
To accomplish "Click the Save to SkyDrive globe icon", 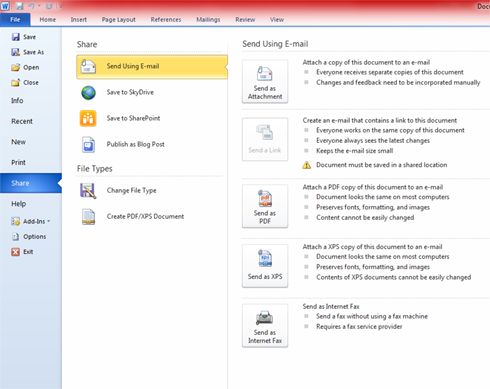I will click(88, 93).
